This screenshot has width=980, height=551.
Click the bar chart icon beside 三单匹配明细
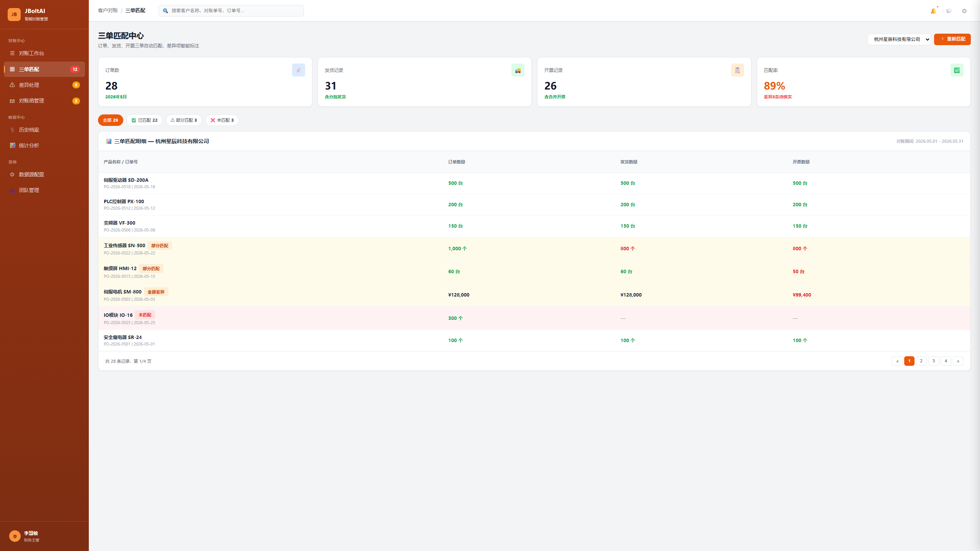click(x=109, y=141)
